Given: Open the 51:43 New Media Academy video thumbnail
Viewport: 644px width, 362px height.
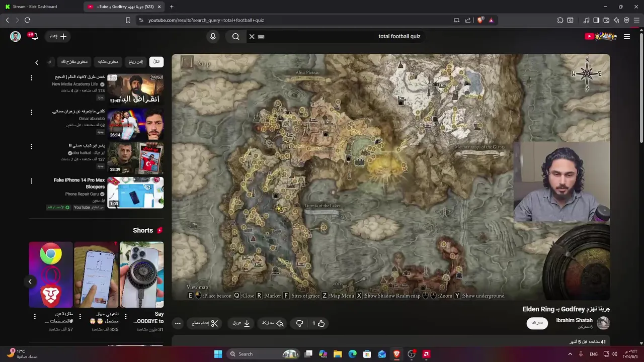Looking at the screenshot, I should [135, 89].
